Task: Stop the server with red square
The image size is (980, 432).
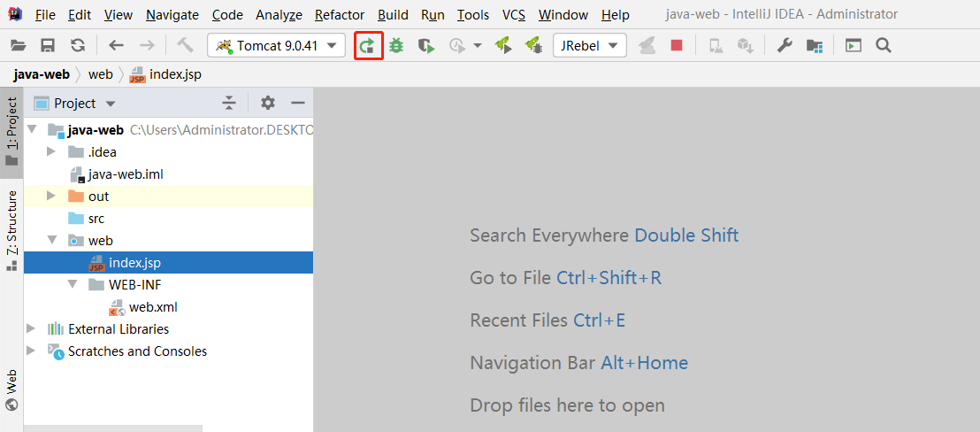Action: (677, 45)
